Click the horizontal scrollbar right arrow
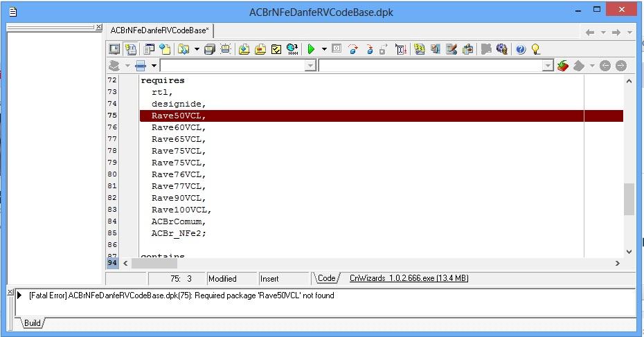Screen dimensions: 644x337 [617, 263]
